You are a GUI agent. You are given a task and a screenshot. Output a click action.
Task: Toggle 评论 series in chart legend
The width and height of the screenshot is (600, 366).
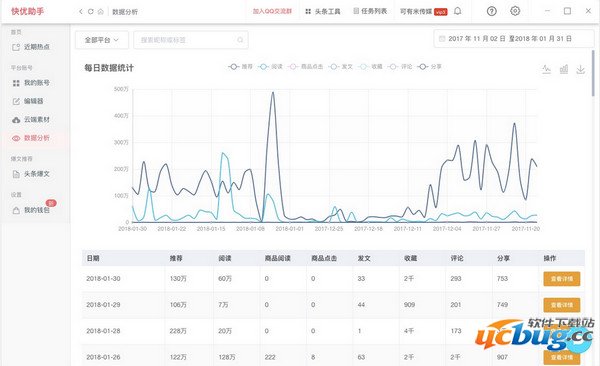[400, 67]
